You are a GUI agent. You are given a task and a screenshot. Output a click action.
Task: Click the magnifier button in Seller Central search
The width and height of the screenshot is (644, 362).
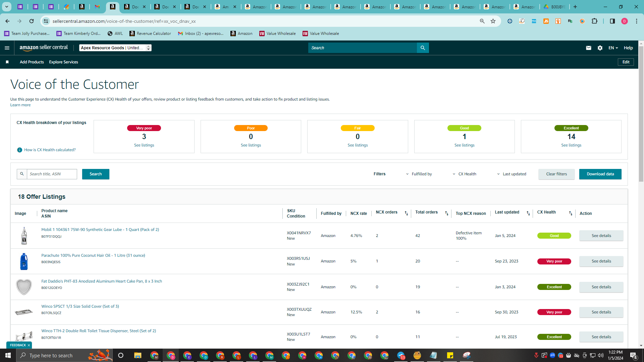423,48
